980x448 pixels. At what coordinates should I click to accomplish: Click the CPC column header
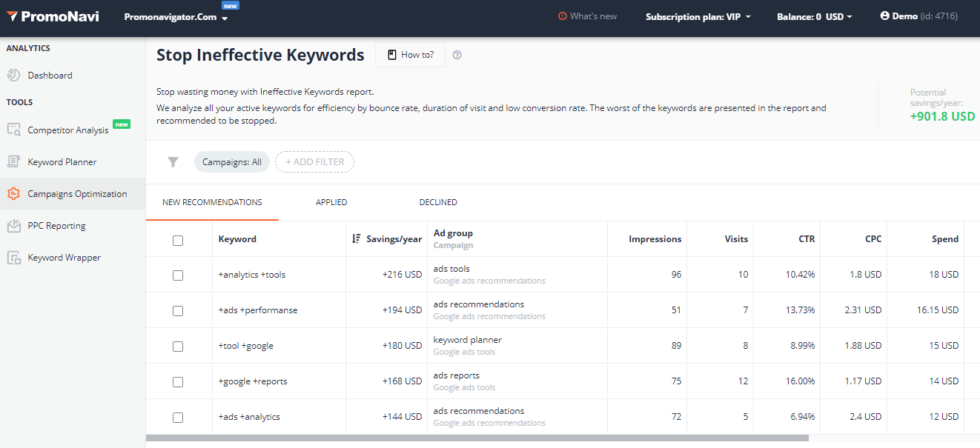873,239
